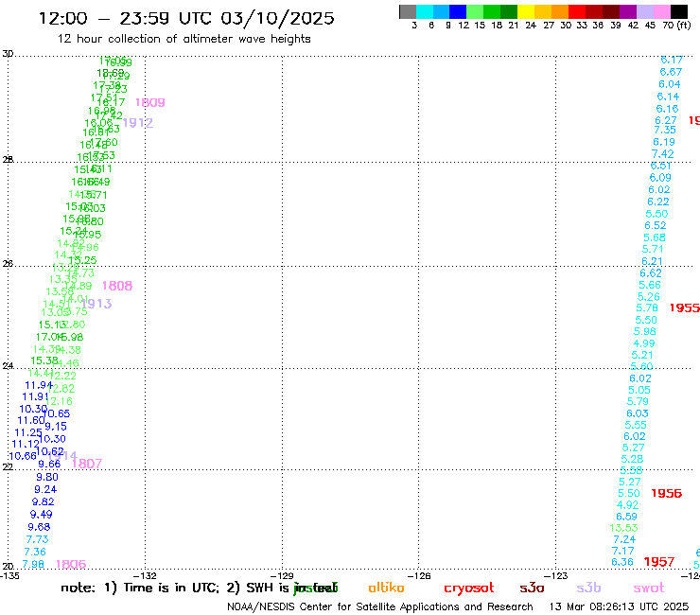Viewport: 700px width, 615px height.
Task: Click the '13 Mar 08:26:13 UTC 2025' timestamp
Action: (619, 606)
